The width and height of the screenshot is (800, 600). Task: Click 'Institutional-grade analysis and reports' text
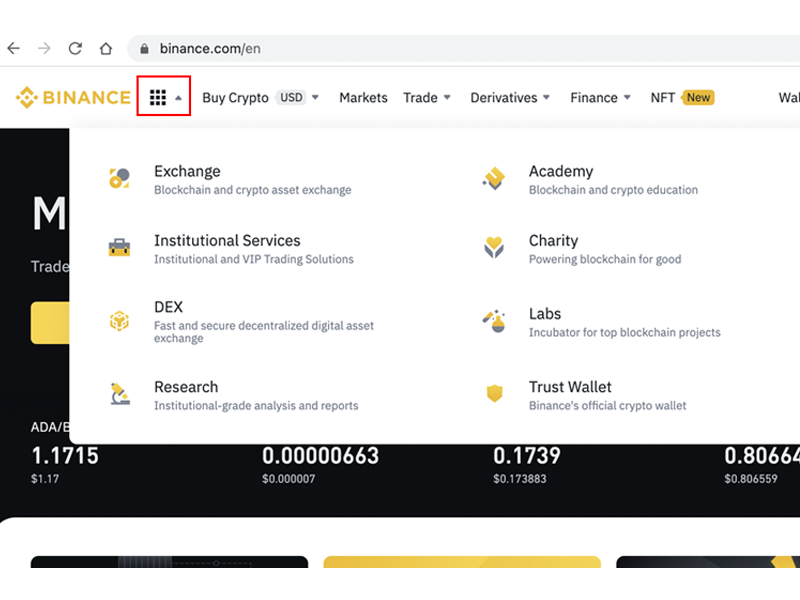click(x=256, y=406)
